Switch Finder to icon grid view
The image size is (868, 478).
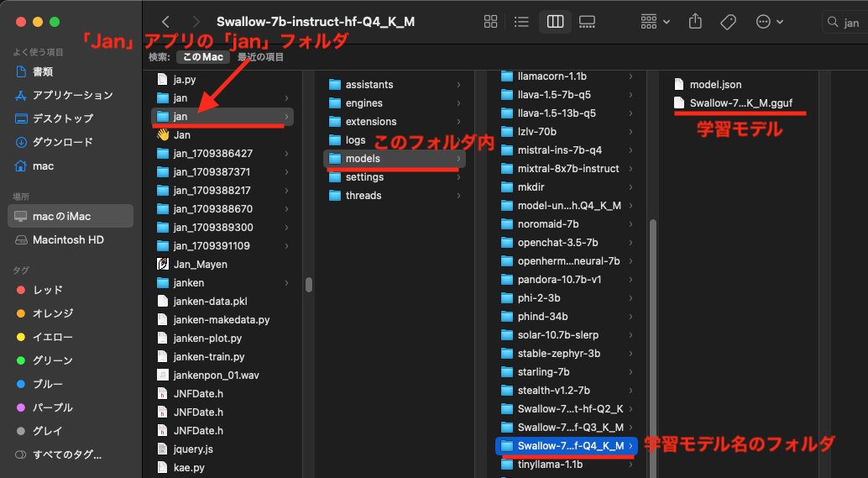coord(490,22)
